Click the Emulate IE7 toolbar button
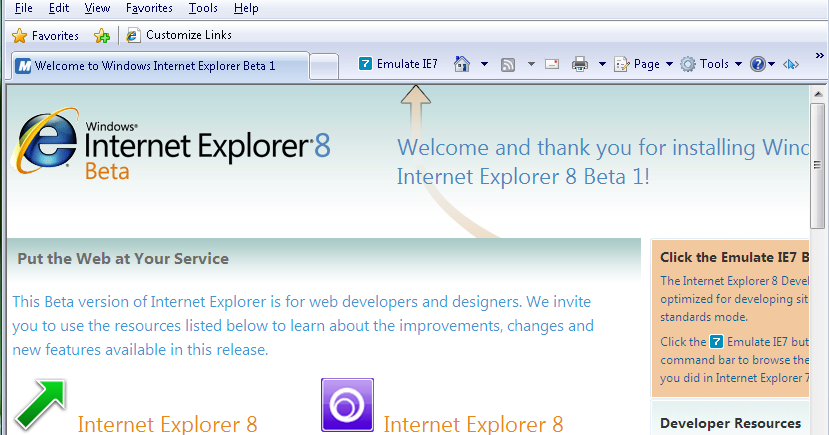829x435 pixels. [398, 64]
